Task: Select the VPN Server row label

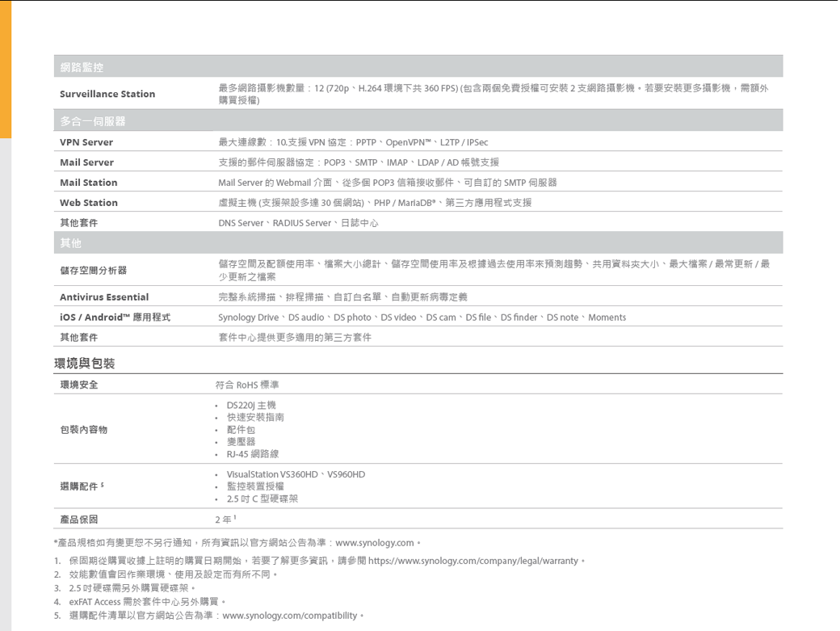Action: (86, 142)
